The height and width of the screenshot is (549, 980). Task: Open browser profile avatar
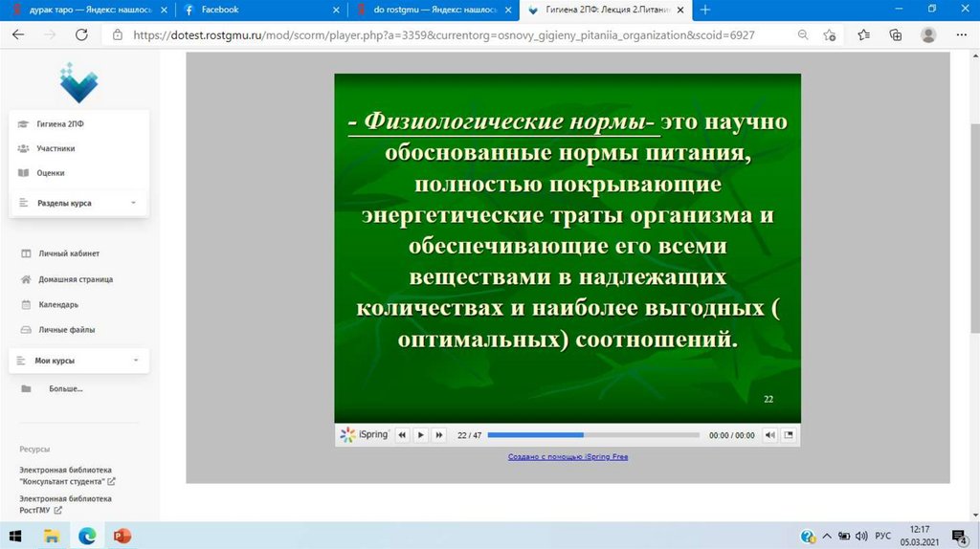click(928, 35)
